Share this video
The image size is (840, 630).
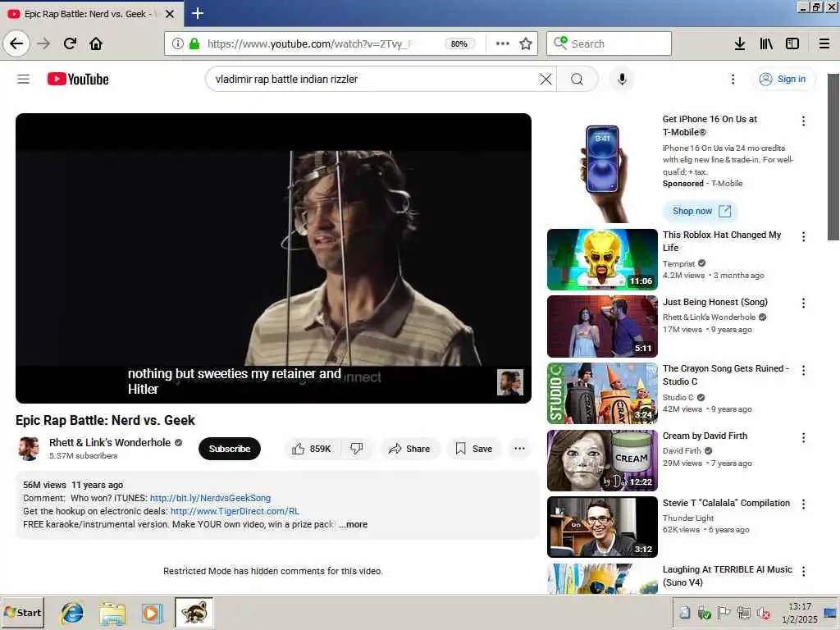point(410,449)
